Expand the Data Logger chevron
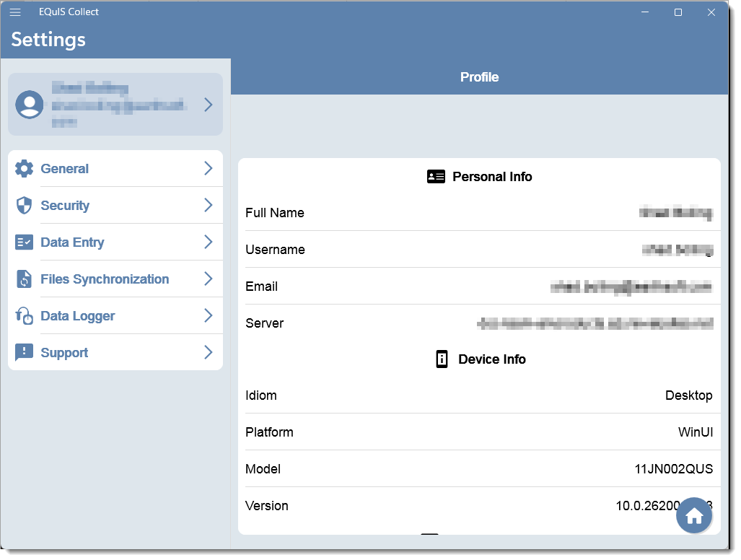The height and width of the screenshot is (560, 741). pyautogui.click(x=209, y=315)
